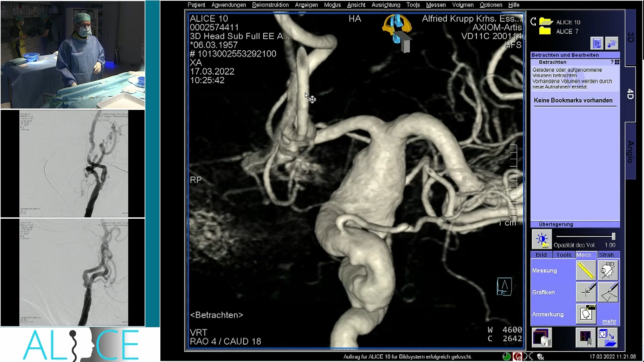The width and height of the screenshot is (644, 362).
Task: Open the Messen menu
Action: [436, 5]
